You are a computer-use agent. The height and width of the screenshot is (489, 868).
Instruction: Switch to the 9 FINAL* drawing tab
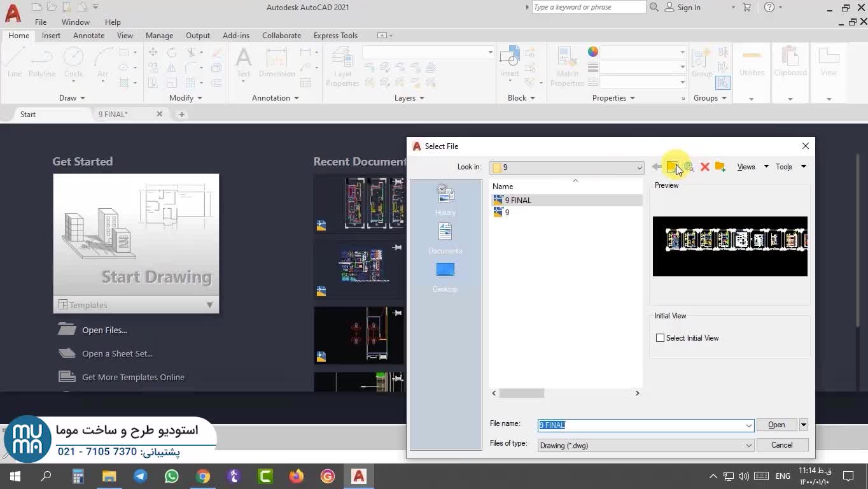pos(113,115)
